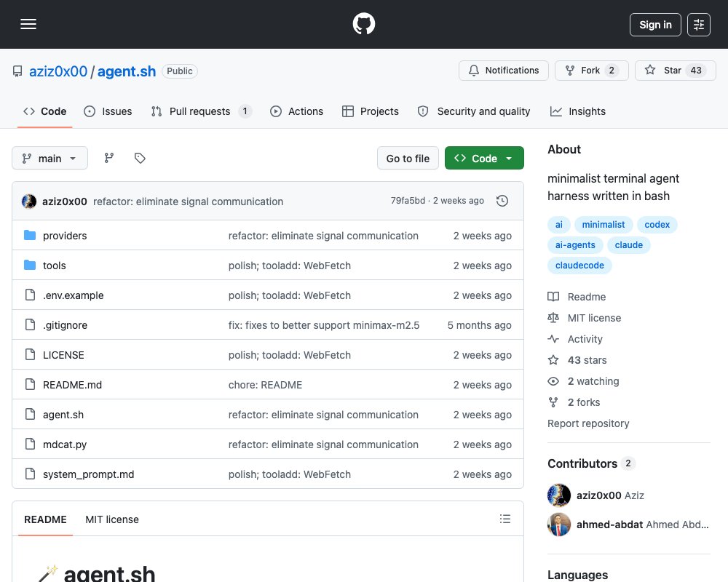This screenshot has width=728, height=582.
Task: Open Security and quality tab
Action: point(474,111)
